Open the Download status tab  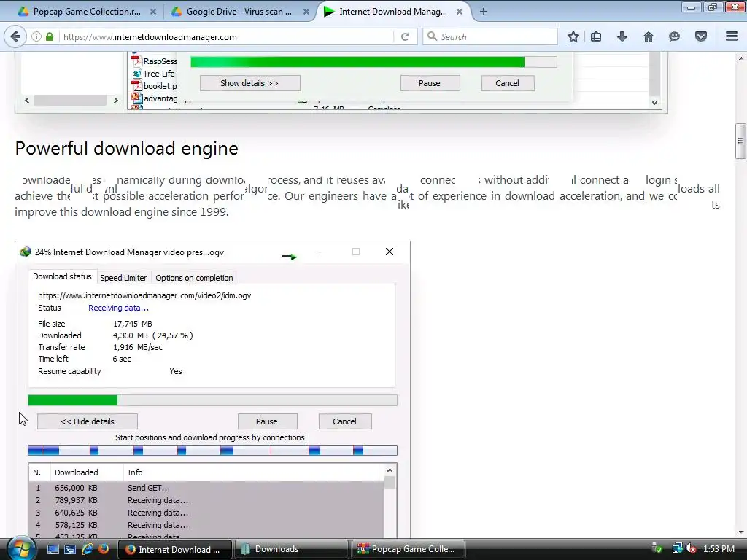coord(62,276)
